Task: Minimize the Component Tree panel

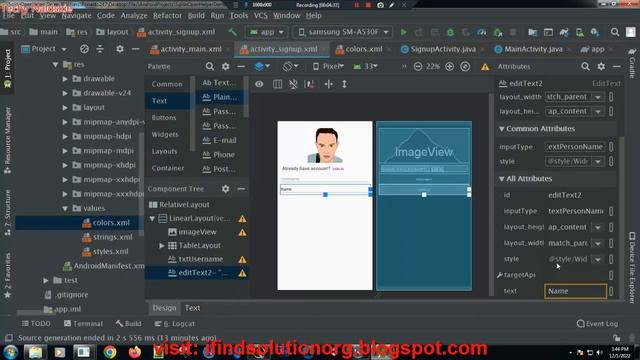Action: click(241, 189)
